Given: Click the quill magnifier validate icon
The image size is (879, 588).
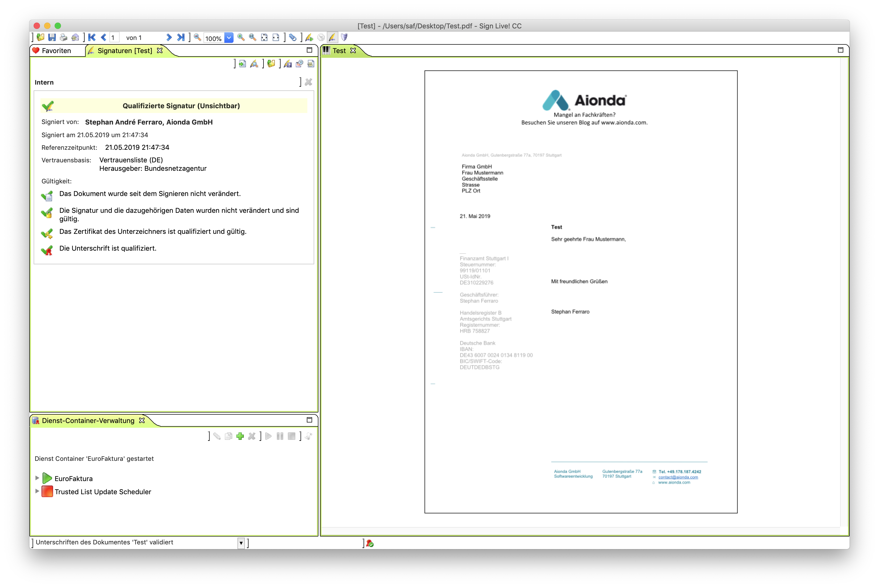Looking at the screenshot, I should [x=254, y=64].
